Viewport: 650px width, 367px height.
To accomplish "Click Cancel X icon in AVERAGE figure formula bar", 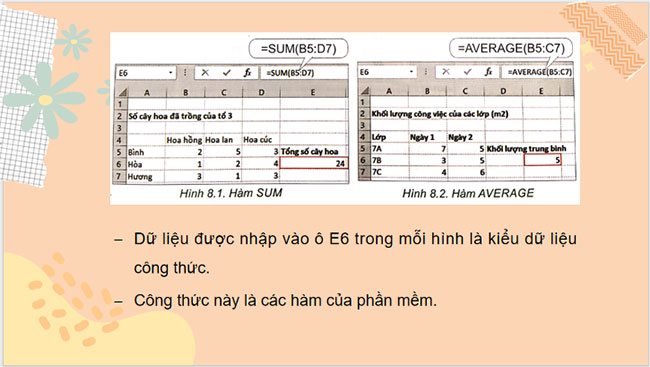I will (446, 72).
